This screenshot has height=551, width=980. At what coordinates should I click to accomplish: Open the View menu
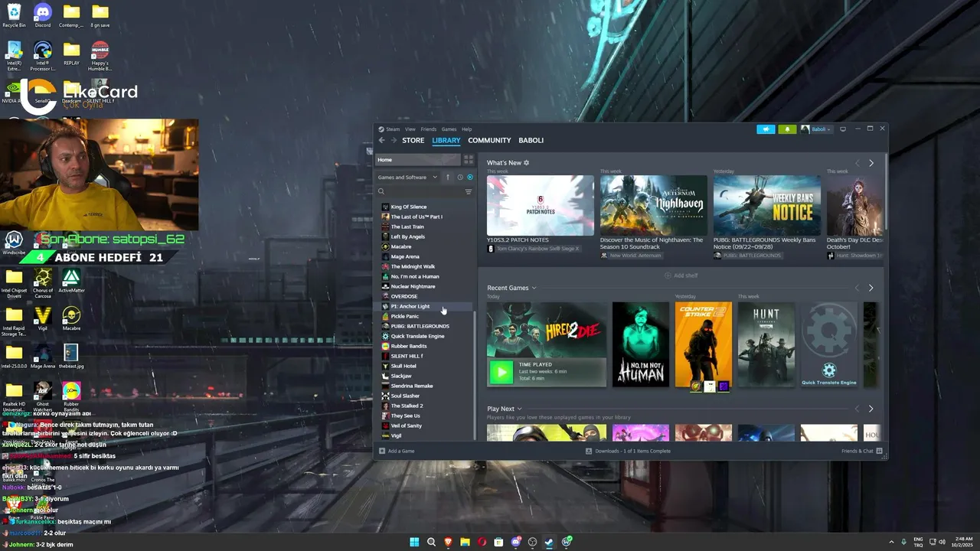pos(410,129)
